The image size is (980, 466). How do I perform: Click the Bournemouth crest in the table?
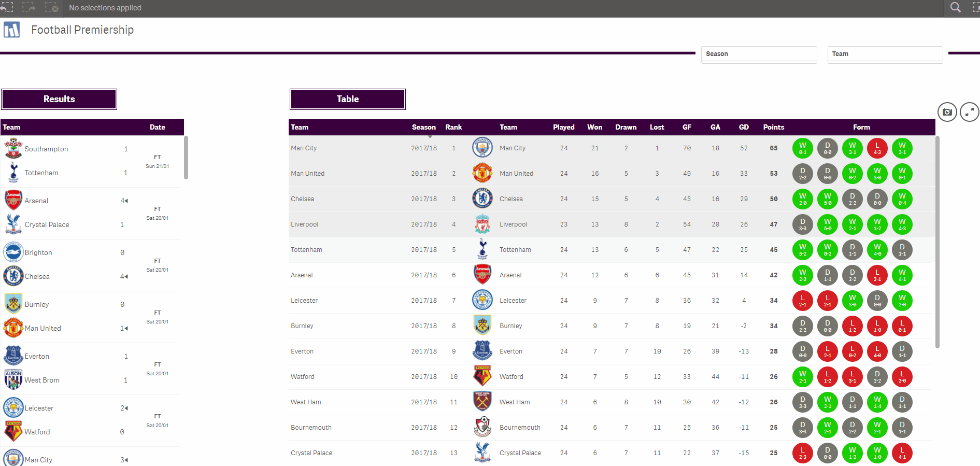(x=482, y=427)
